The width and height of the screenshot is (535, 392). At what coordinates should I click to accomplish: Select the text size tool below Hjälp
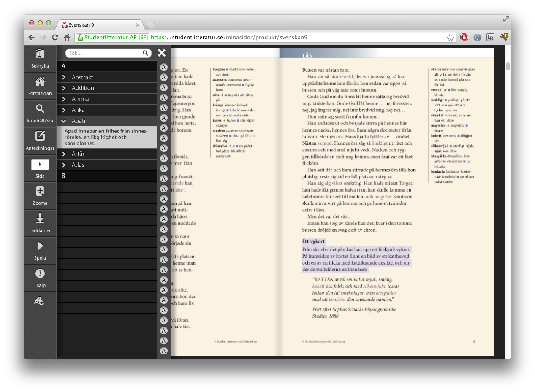(40, 301)
